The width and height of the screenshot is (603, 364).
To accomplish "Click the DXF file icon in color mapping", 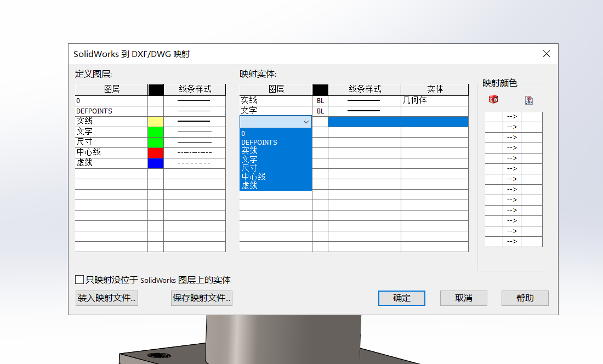I will pos(529,100).
